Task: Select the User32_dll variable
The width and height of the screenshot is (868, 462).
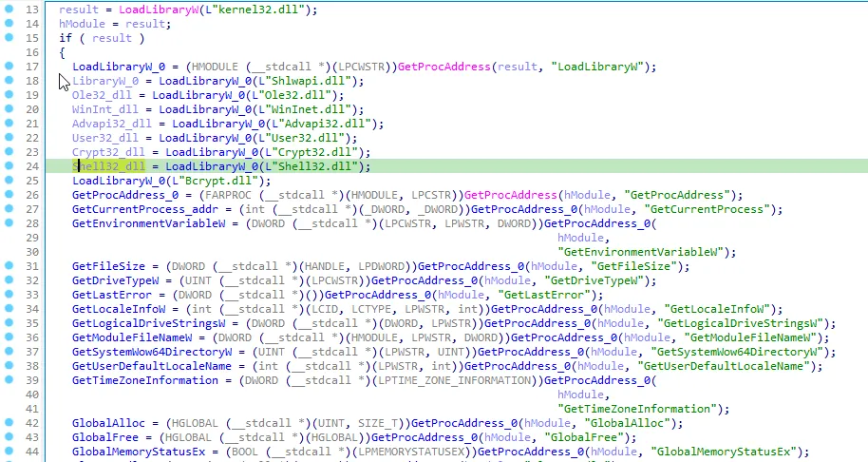Action: click(x=105, y=138)
